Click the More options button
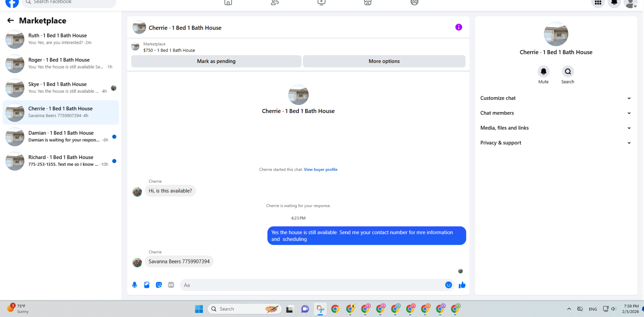The height and width of the screenshot is (317, 644). (x=384, y=61)
